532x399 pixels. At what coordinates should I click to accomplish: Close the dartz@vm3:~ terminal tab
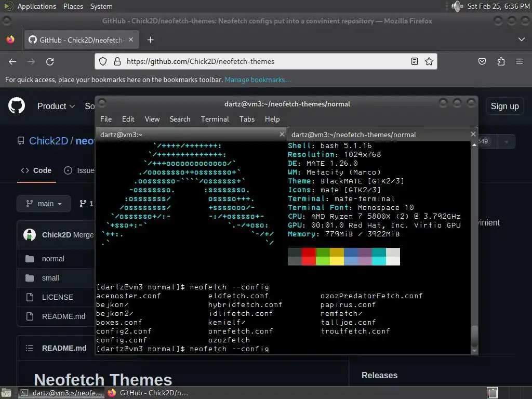click(282, 134)
